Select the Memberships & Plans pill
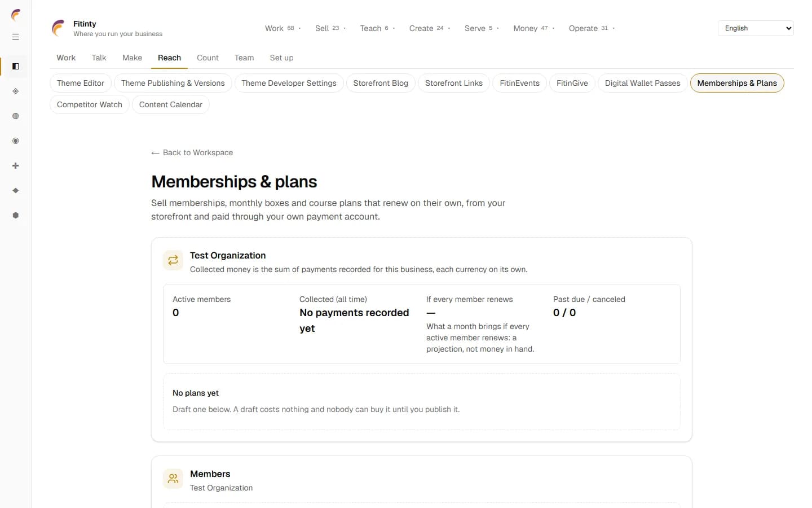 tap(737, 83)
